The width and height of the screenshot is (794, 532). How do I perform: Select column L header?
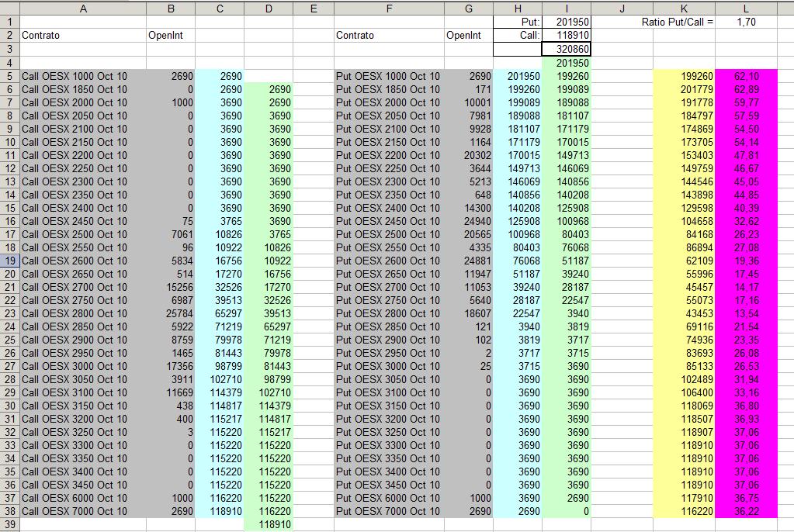(746, 9)
